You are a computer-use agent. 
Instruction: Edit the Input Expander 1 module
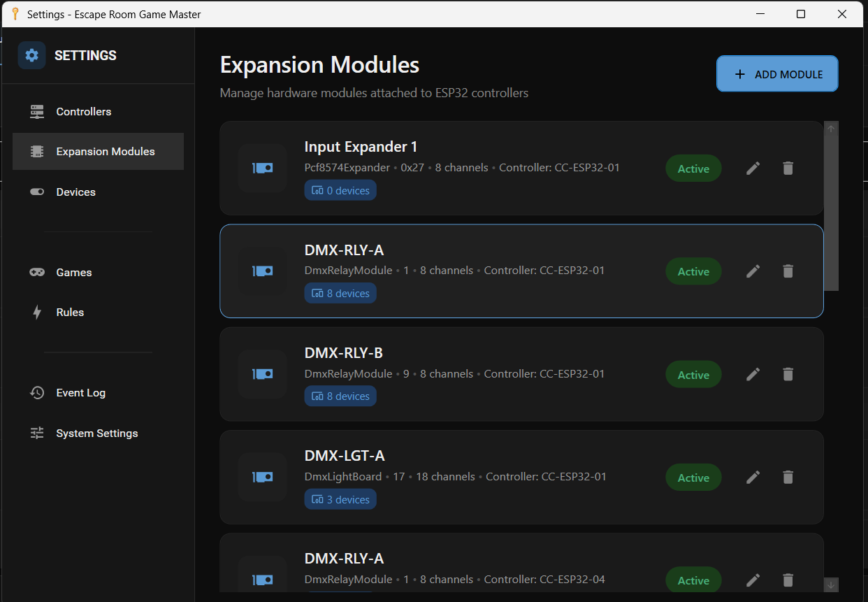coord(753,169)
